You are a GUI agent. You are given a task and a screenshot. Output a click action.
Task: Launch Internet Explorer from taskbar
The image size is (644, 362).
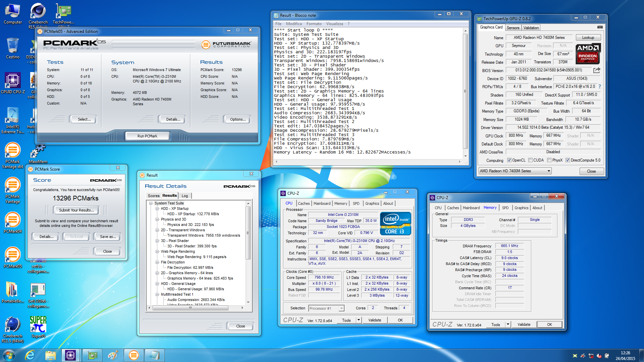click(30, 355)
